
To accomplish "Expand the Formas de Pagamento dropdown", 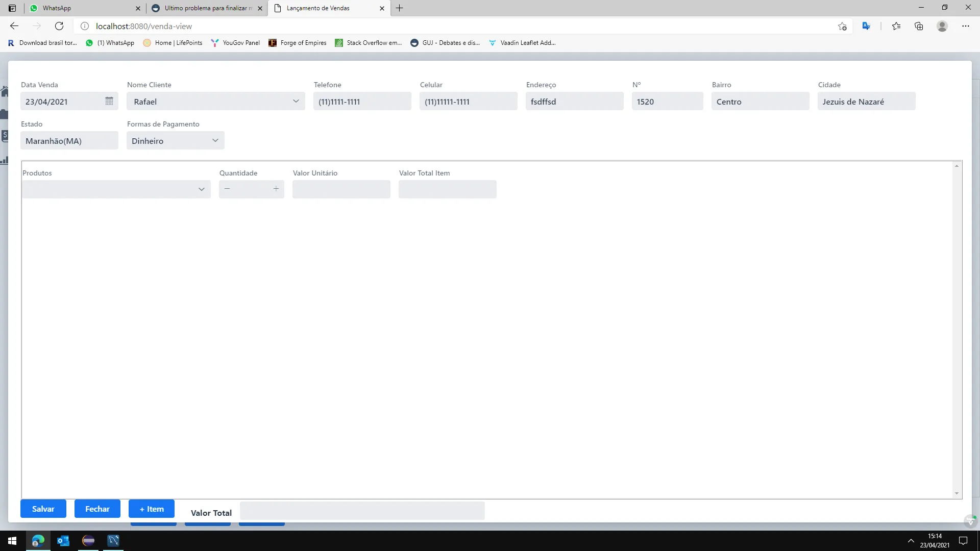I will click(x=215, y=140).
